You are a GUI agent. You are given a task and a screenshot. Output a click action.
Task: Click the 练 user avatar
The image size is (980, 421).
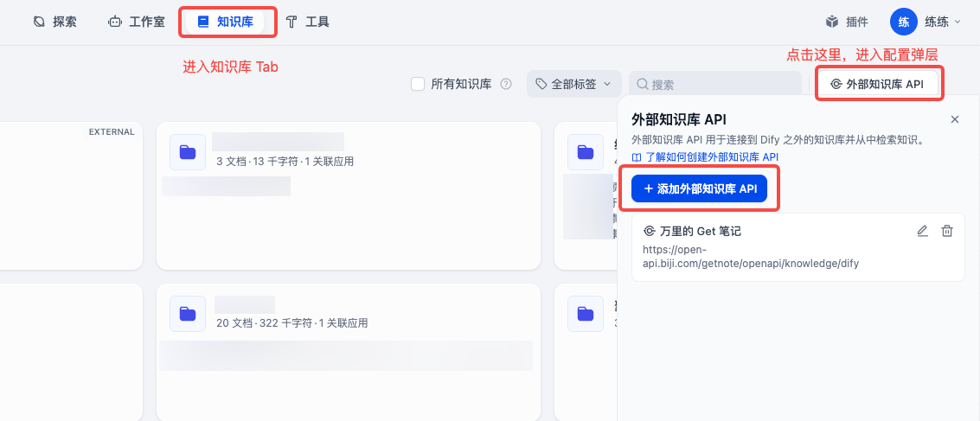(903, 22)
